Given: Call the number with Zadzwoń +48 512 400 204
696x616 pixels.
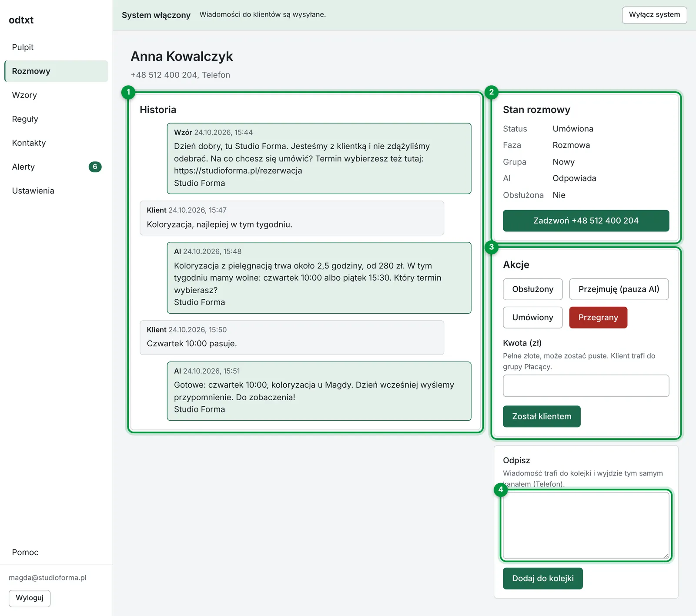Looking at the screenshot, I should [586, 221].
